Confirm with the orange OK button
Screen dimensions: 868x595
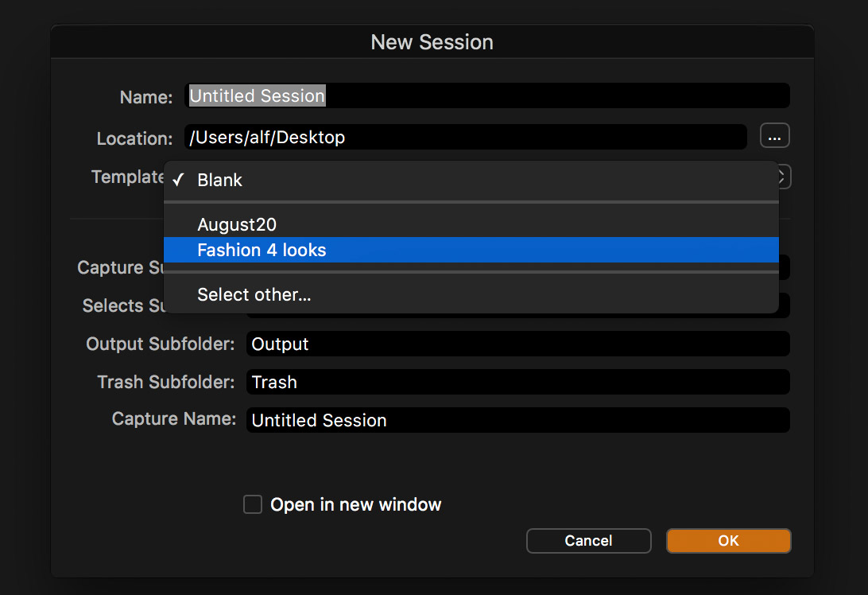tap(728, 541)
